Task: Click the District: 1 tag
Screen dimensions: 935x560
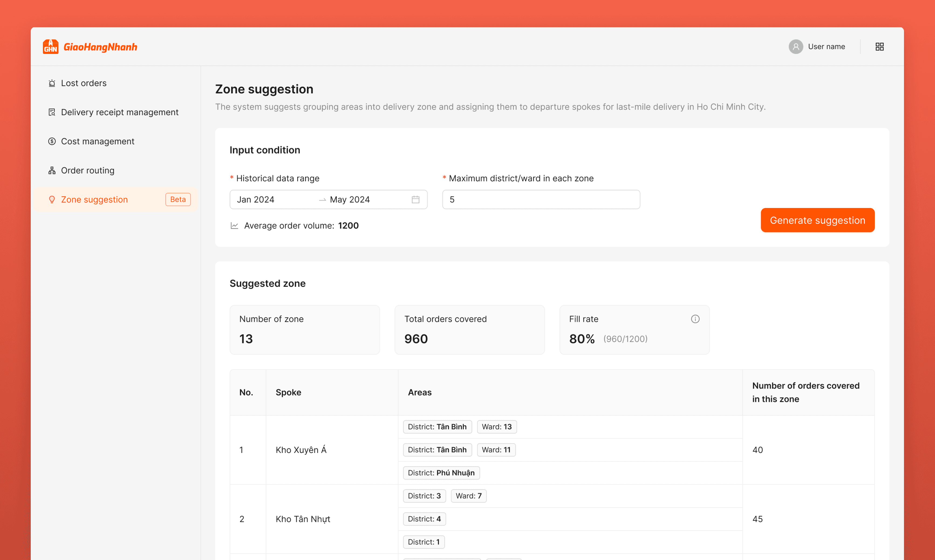Action: point(424,542)
